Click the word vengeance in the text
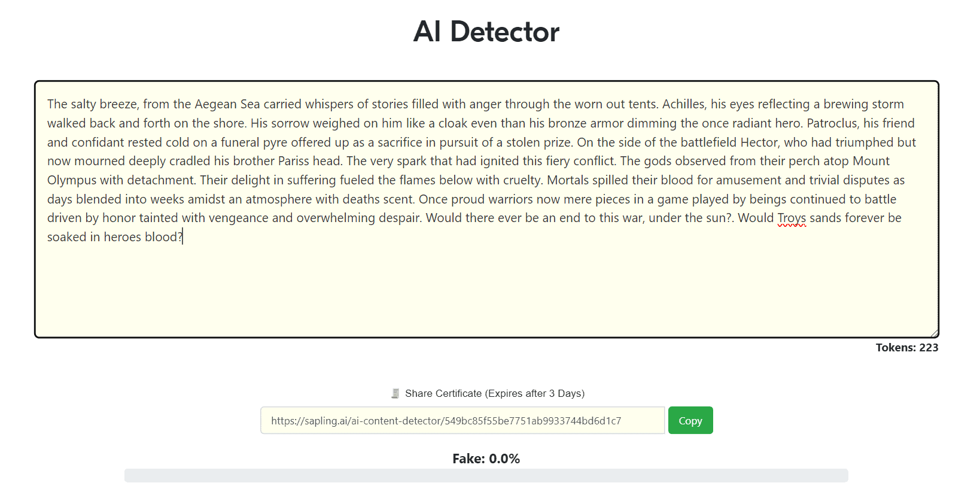 238,218
